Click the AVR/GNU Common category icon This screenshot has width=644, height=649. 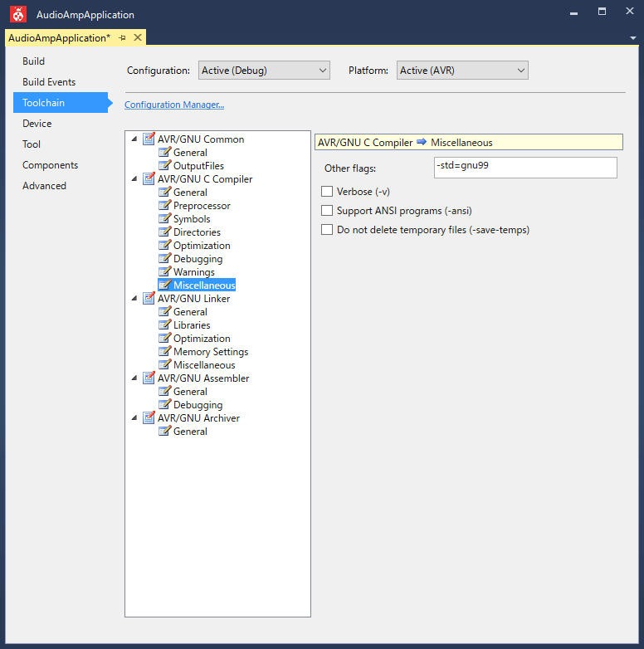click(x=149, y=139)
